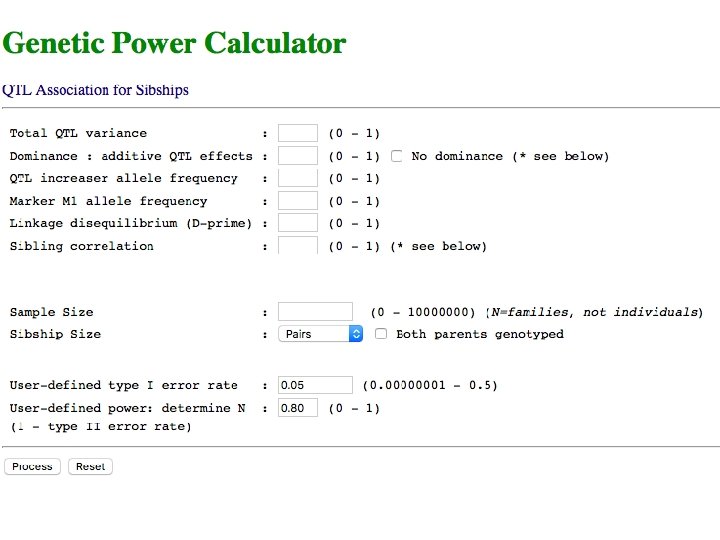Click the 'Total QTL variance' label
This screenshot has width=720, height=540.
pyautogui.click(x=78, y=133)
